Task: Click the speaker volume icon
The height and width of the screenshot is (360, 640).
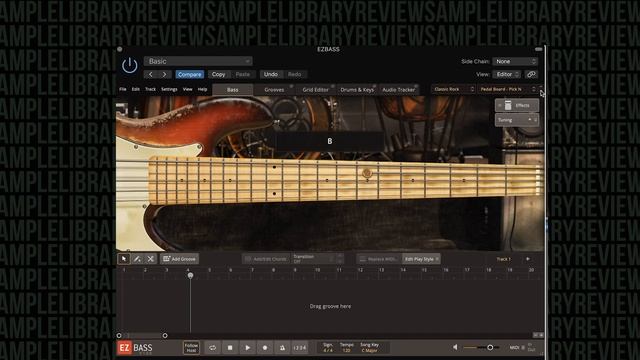Action: pos(455,347)
